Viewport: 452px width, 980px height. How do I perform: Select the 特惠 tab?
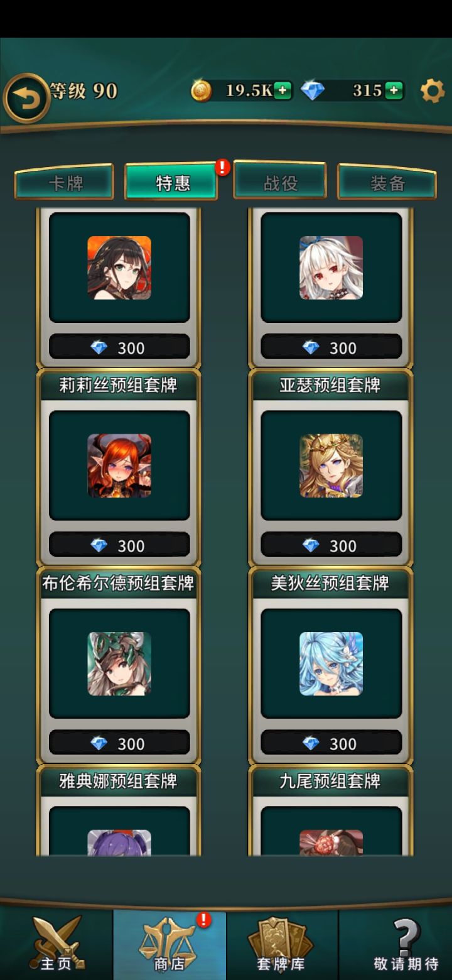[x=171, y=183]
